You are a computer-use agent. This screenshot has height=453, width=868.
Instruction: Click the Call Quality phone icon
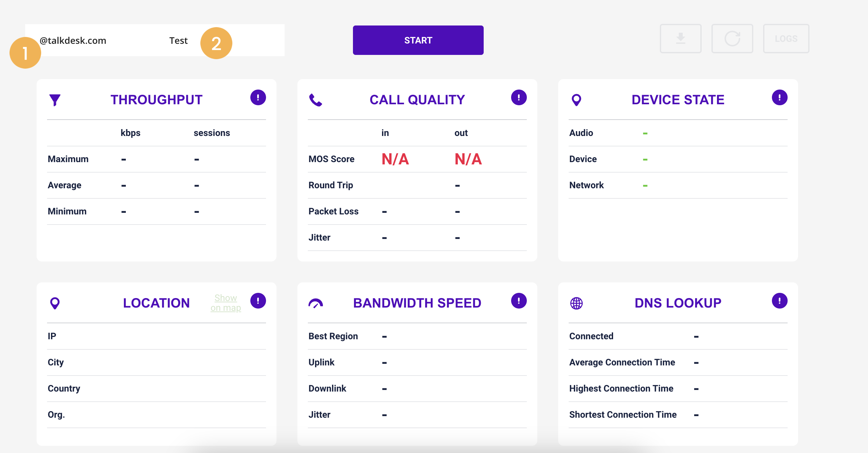(x=315, y=100)
